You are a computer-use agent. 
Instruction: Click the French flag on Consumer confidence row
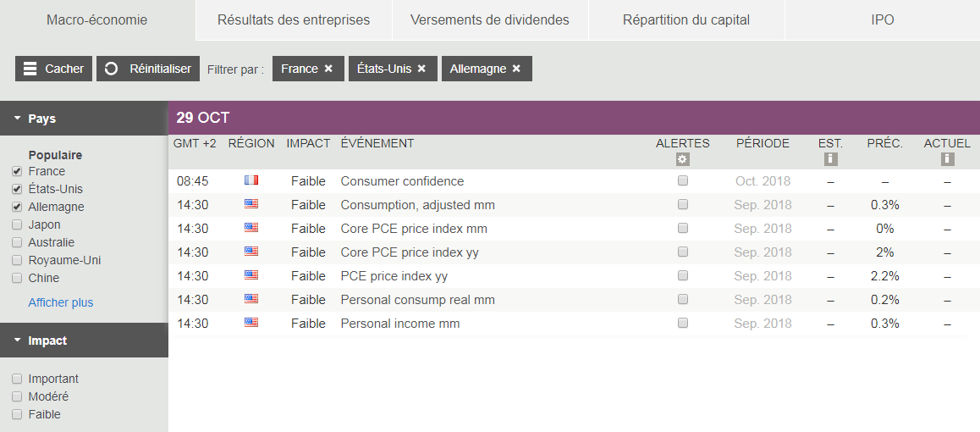pos(251,180)
